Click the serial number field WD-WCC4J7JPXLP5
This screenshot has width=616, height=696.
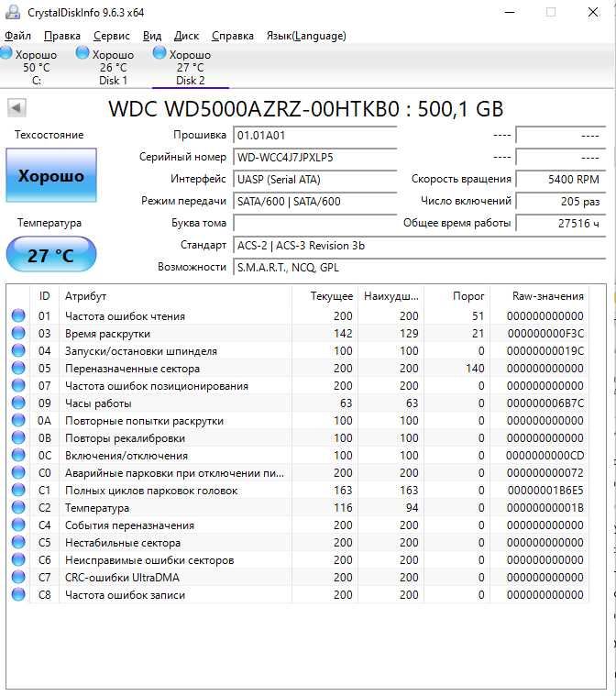pyautogui.click(x=314, y=157)
